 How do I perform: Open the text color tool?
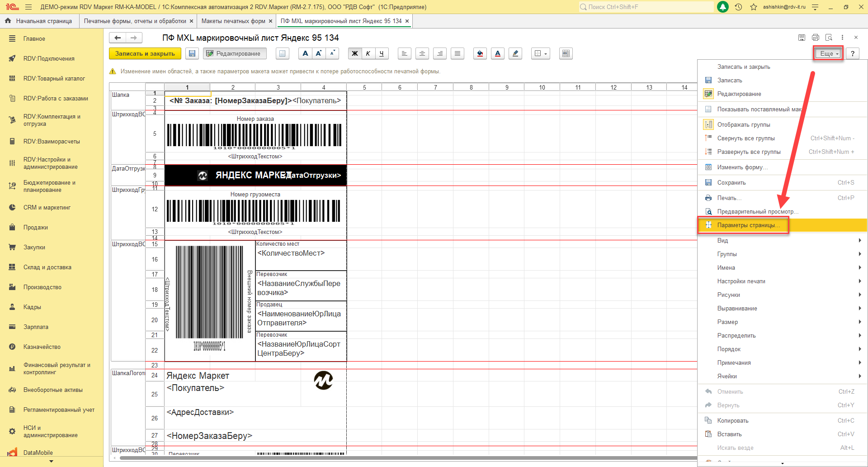tap(498, 53)
